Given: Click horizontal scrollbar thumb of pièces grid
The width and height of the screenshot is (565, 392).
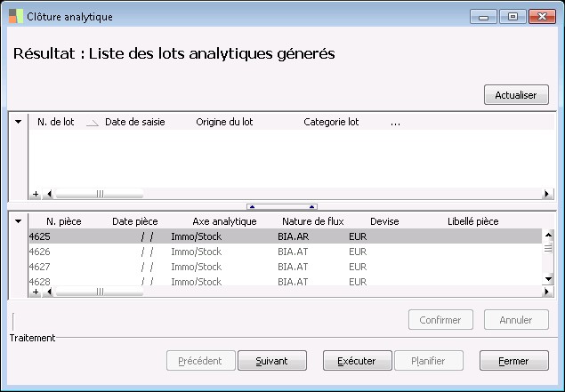Looking at the screenshot, I should [100, 292].
